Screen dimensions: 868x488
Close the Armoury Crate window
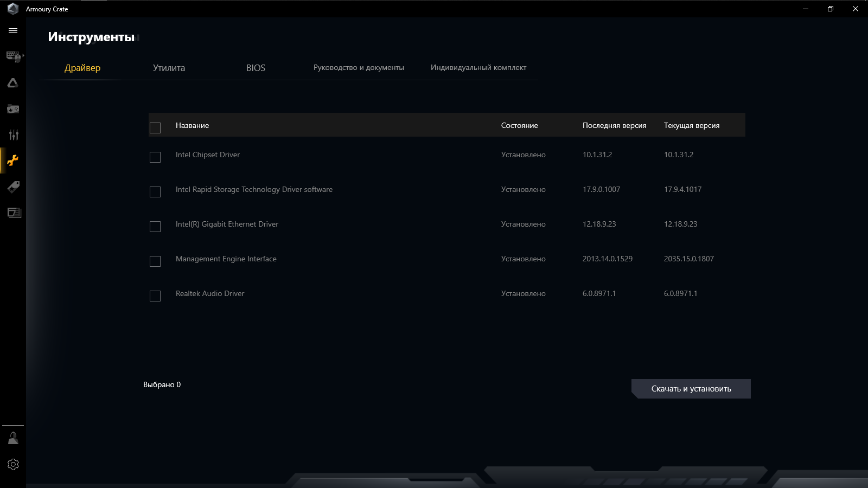click(x=856, y=9)
